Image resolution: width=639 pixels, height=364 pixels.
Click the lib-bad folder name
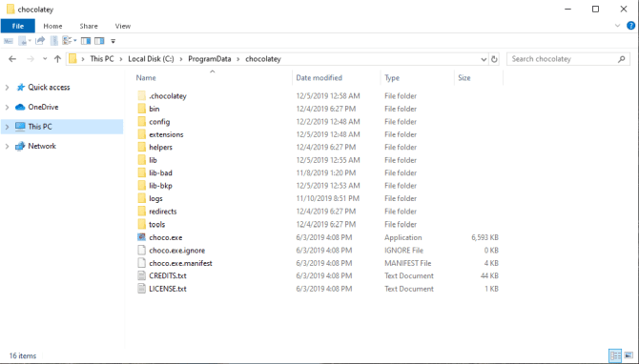pos(160,173)
